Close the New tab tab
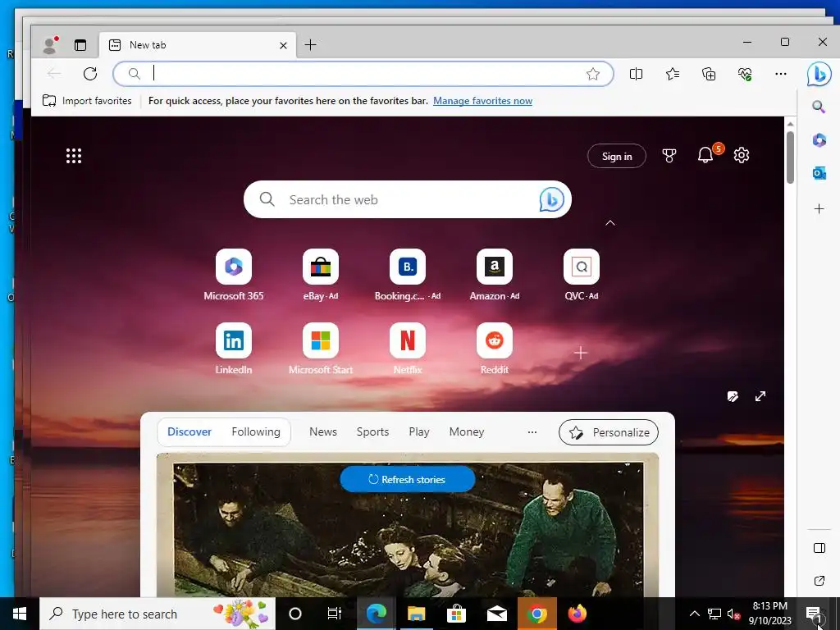The image size is (840, 630). click(x=283, y=46)
